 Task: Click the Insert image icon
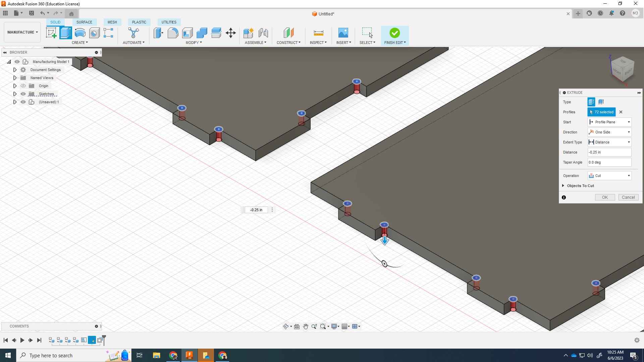pos(343,33)
